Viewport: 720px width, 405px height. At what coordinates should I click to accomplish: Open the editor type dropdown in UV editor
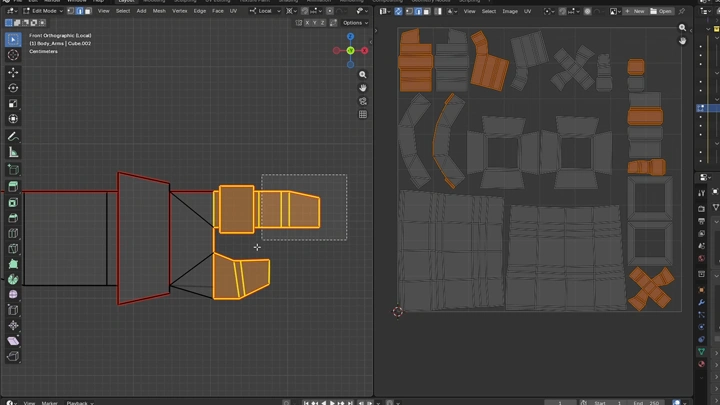(385, 11)
